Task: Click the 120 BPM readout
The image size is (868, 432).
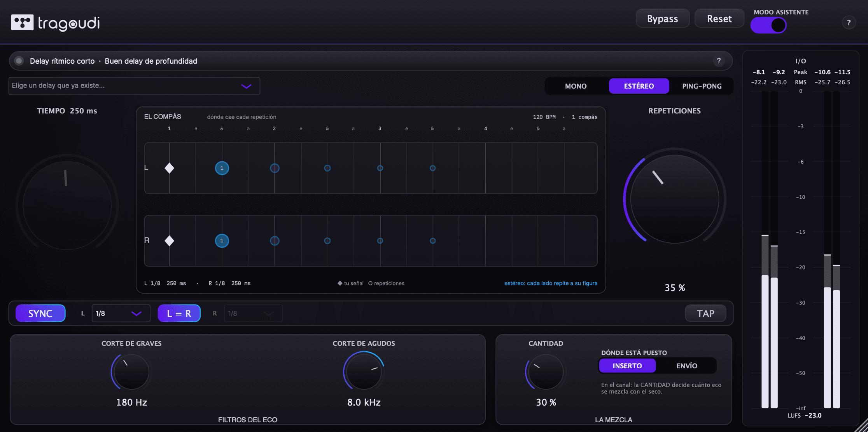Action: coord(544,117)
